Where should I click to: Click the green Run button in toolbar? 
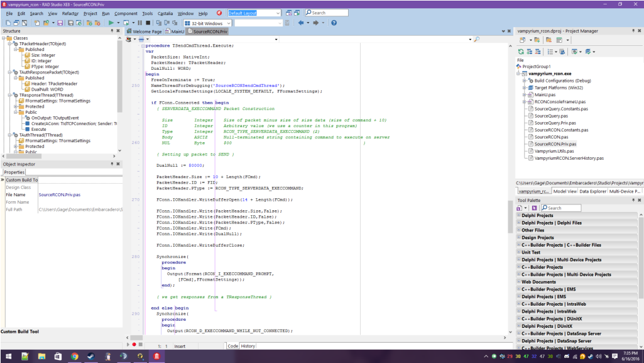tap(111, 23)
